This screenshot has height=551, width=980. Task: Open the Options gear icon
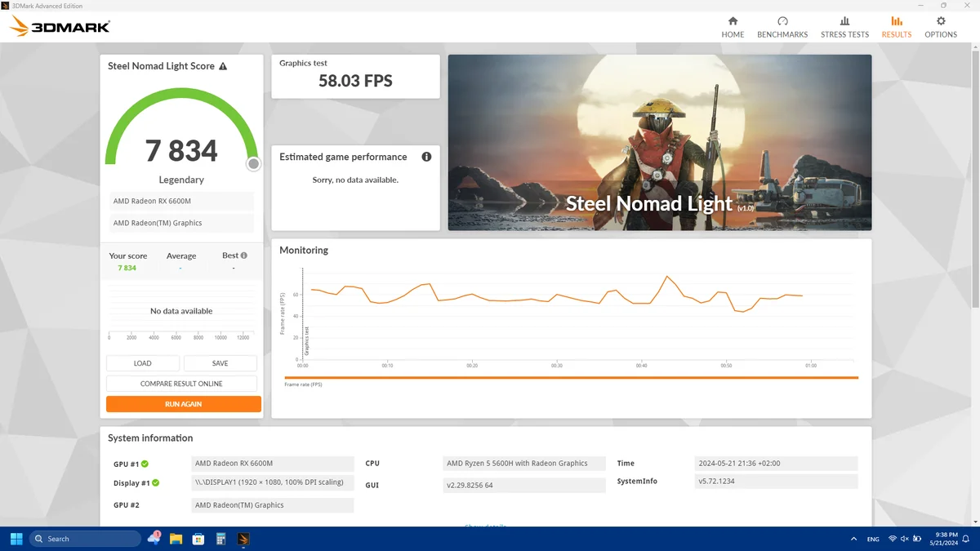click(x=941, y=22)
